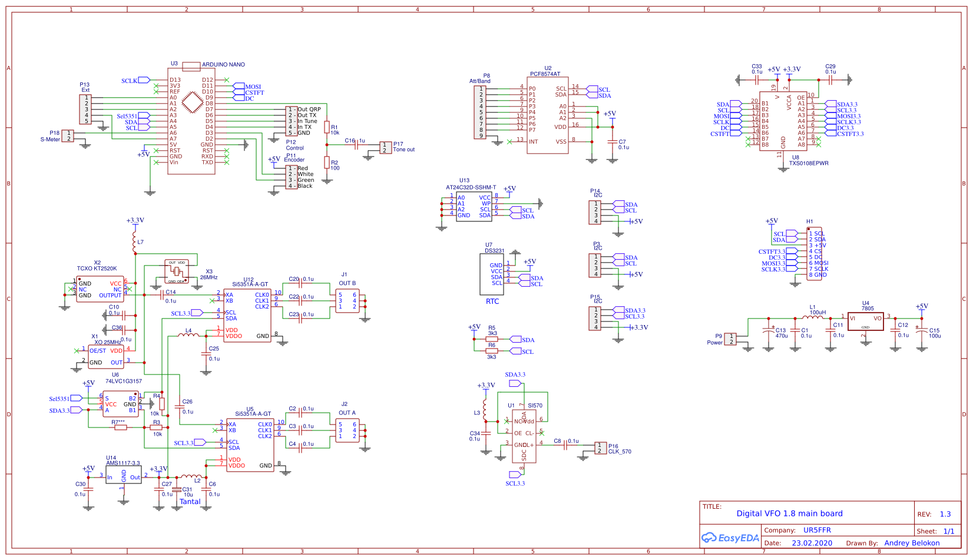
Task: Click the EasyEDA logo in title block
Action: tap(730, 538)
